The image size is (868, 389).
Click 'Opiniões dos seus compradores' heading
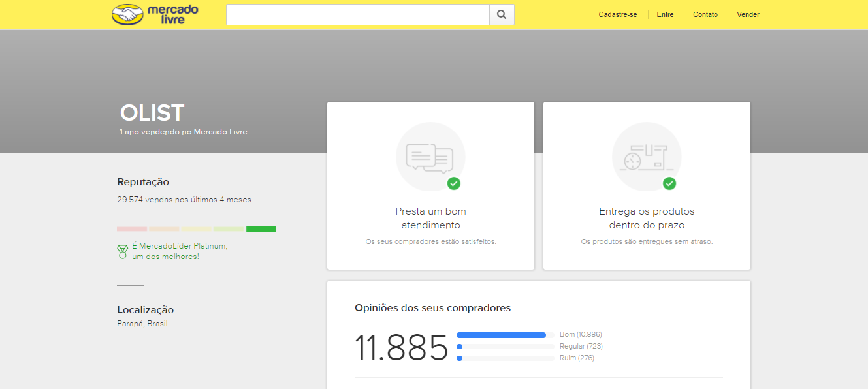(x=432, y=308)
